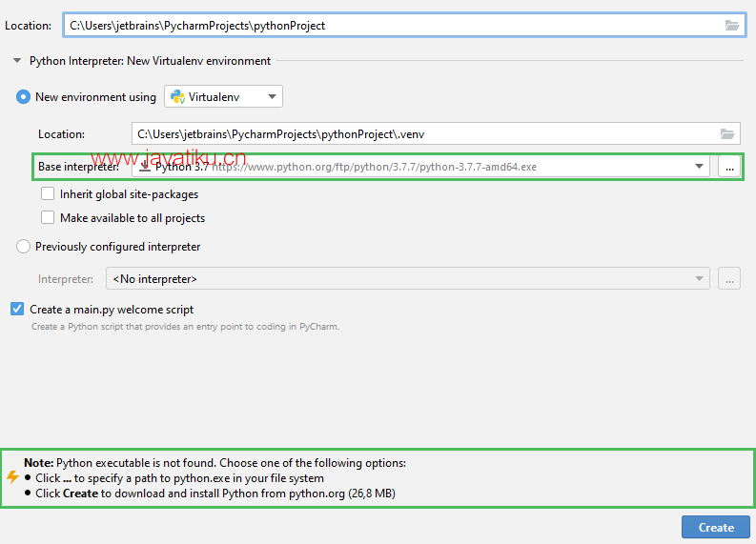Click the Virtualenv Python logo icon
This screenshot has width=756, height=544.
point(177,96)
